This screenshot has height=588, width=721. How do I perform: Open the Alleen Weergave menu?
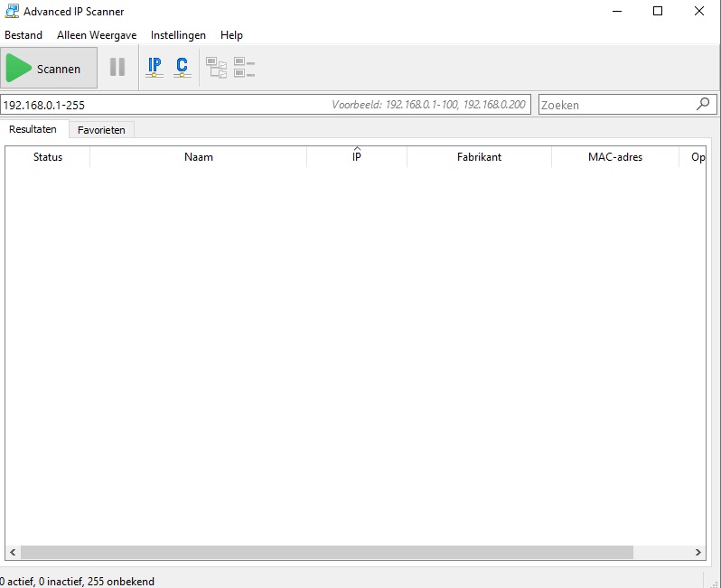[x=97, y=35]
